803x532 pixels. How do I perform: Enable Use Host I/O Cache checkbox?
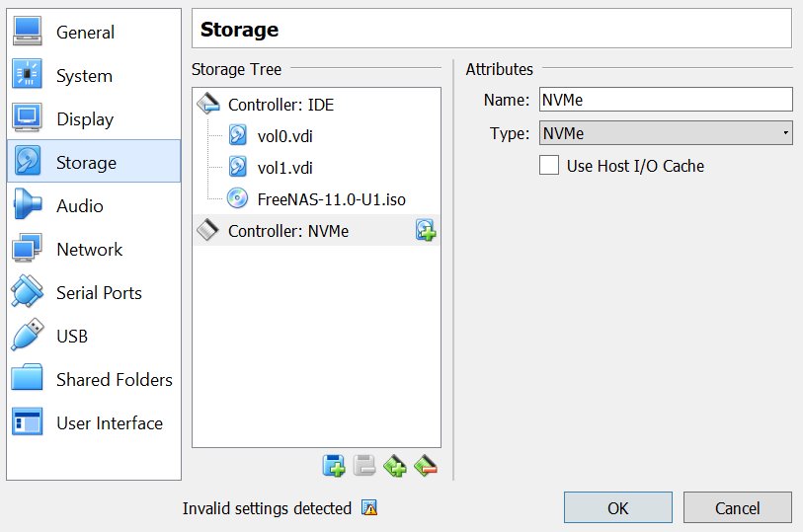coord(549,165)
